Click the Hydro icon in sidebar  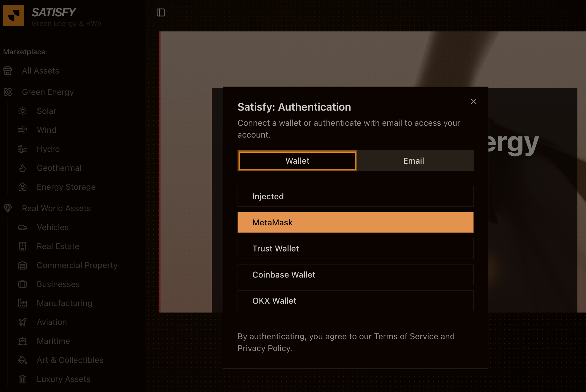click(x=23, y=149)
